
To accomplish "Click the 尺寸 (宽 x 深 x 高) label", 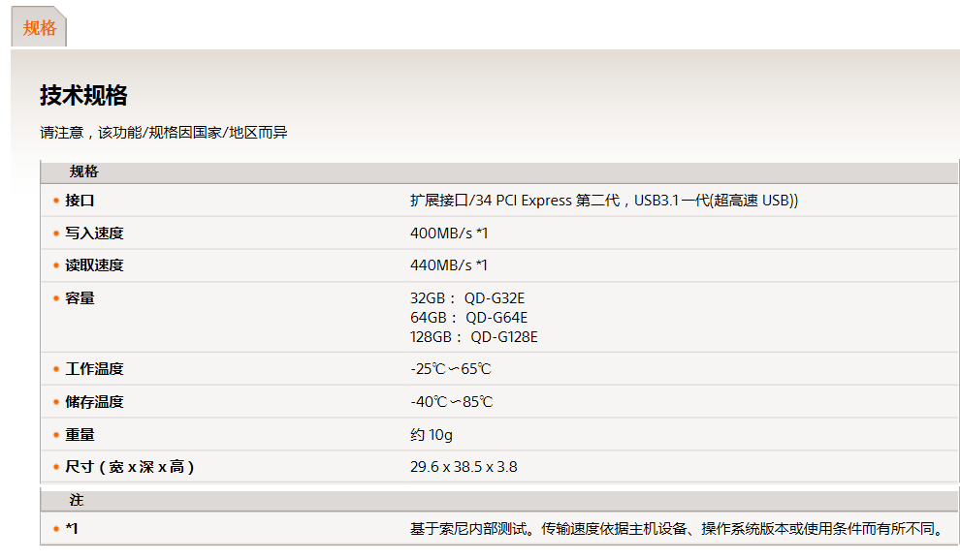I will (x=130, y=467).
